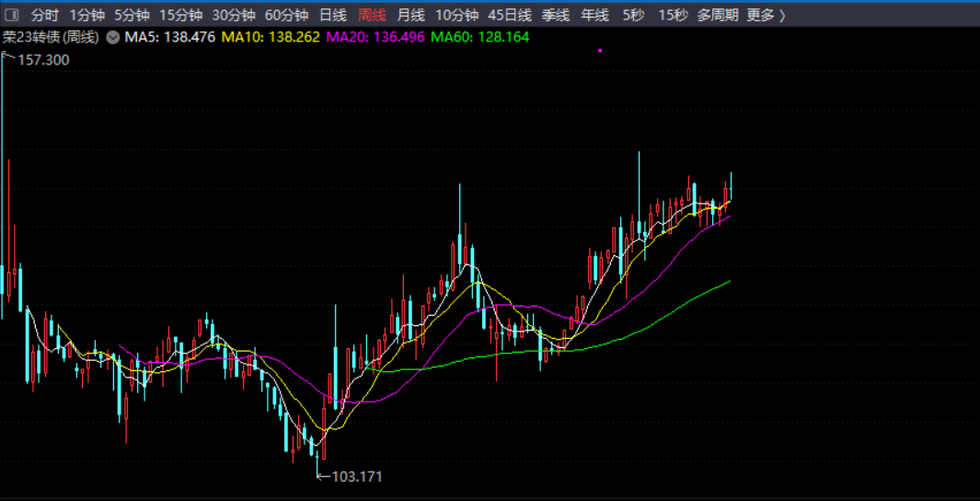980x501 pixels.
Task: Click the 157.300 high price marker
Action: click(44, 60)
